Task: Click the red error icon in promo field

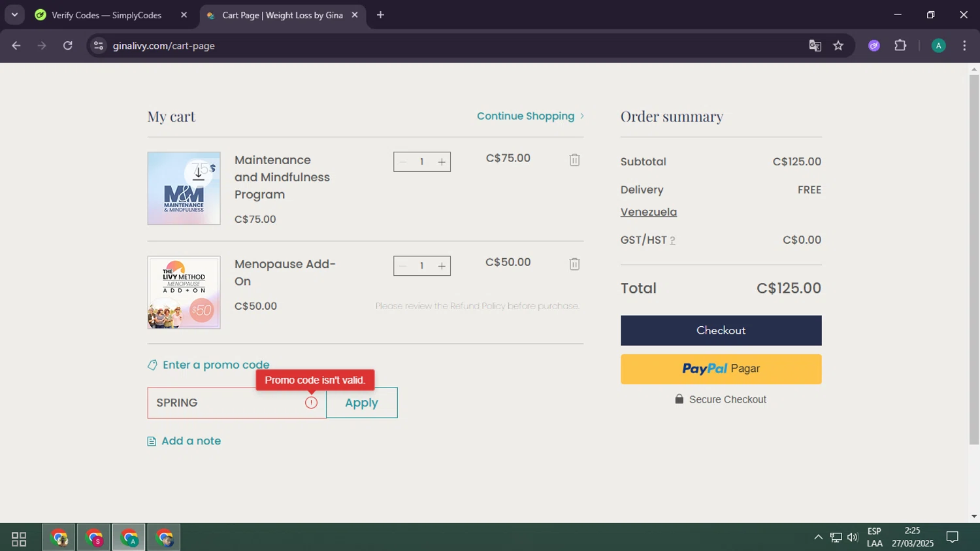Action: pos(312,403)
